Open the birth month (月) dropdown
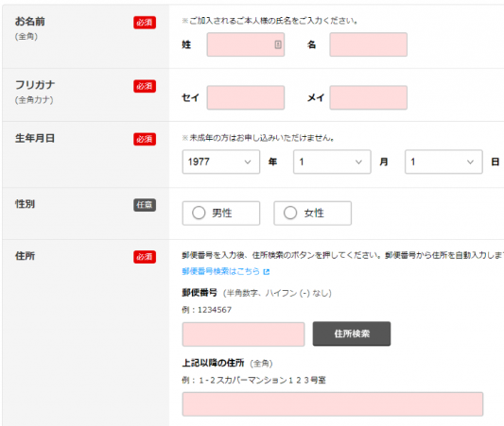The image size is (504, 426). (332, 162)
